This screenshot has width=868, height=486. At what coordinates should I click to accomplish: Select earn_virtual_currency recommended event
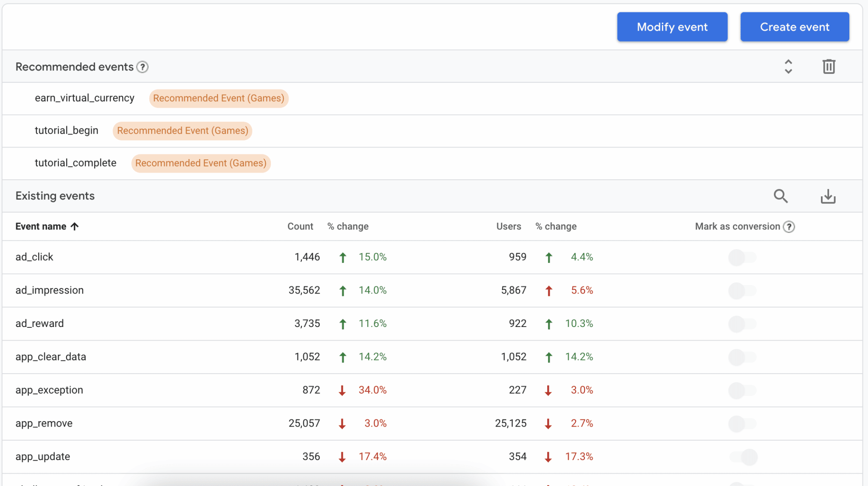tap(84, 98)
